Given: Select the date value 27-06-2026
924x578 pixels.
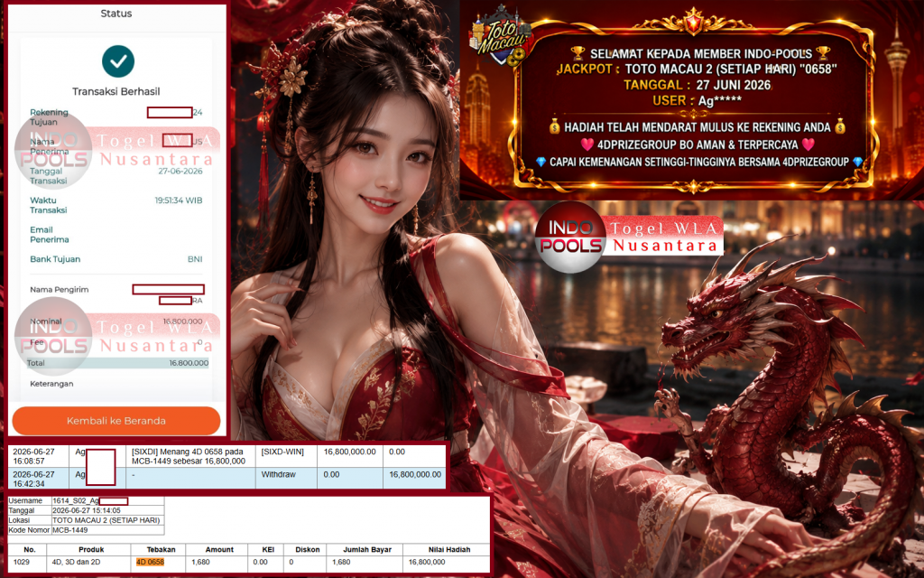Looking at the screenshot, I should pyautogui.click(x=180, y=171).
